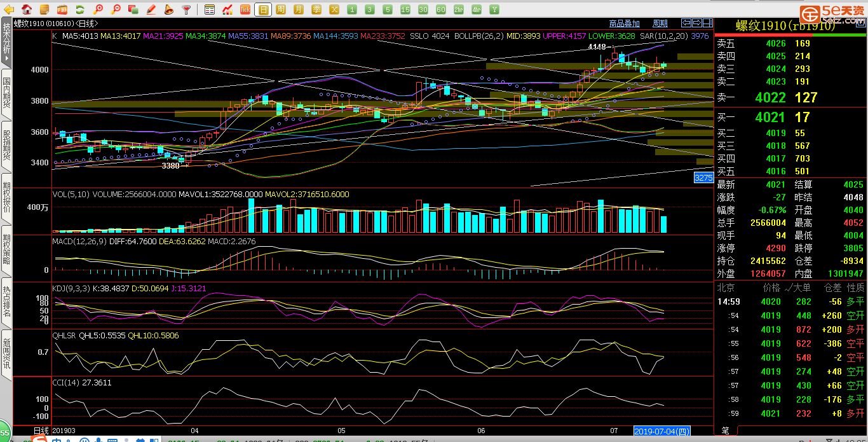Select the 30-minute period button
The width and height of the screenshot is (868, 442).
point(423,10)
